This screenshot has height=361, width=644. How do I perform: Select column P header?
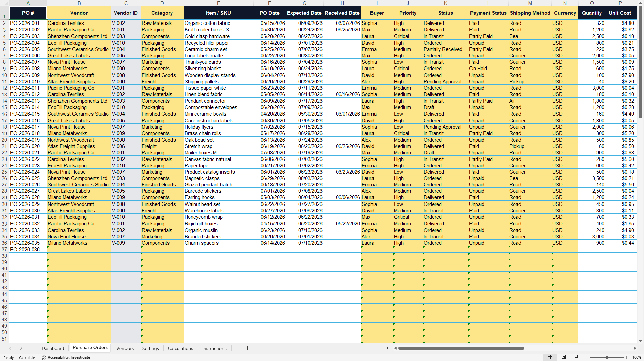coord(620,3)
